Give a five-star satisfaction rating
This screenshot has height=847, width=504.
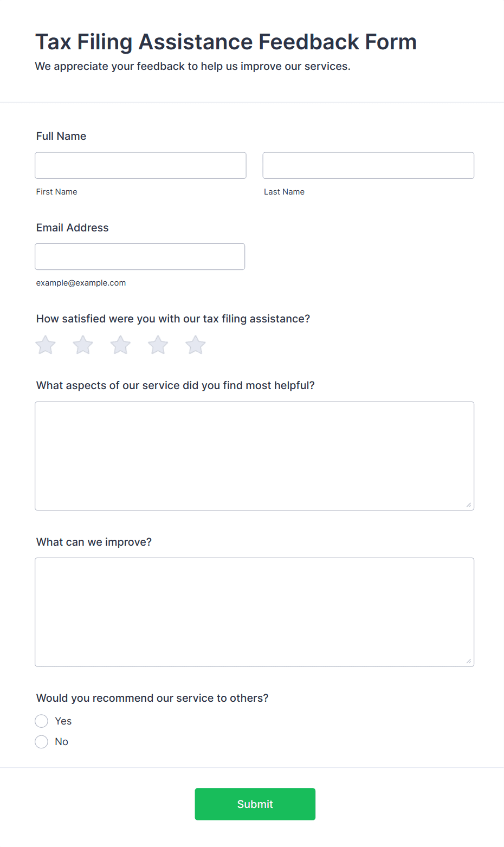tap(195, 345)
